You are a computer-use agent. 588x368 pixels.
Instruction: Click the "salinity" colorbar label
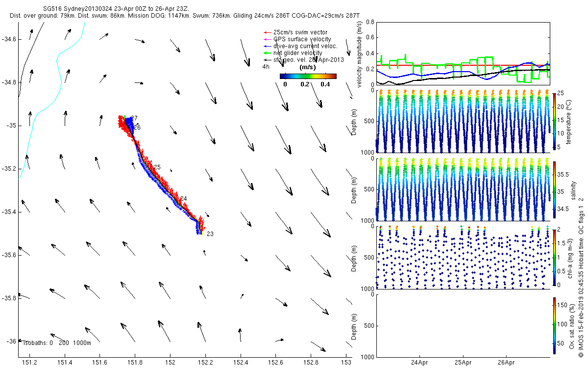(x=574, y=189)
